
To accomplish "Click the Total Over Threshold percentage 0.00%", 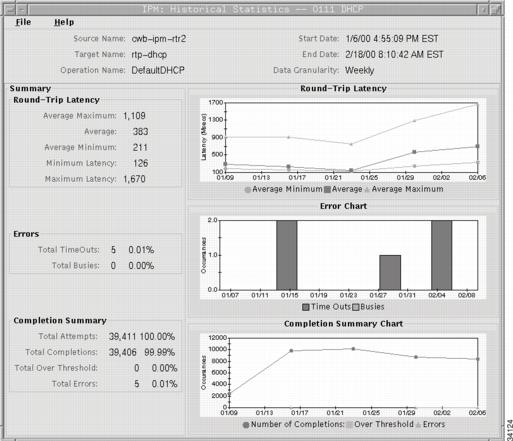I will click(164, 368).
